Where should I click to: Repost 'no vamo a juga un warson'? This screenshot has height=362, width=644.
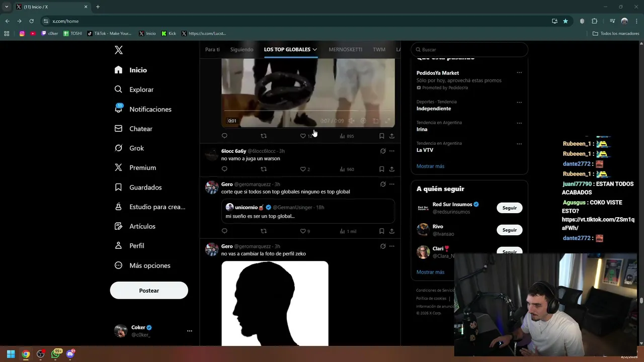[264, 169]
